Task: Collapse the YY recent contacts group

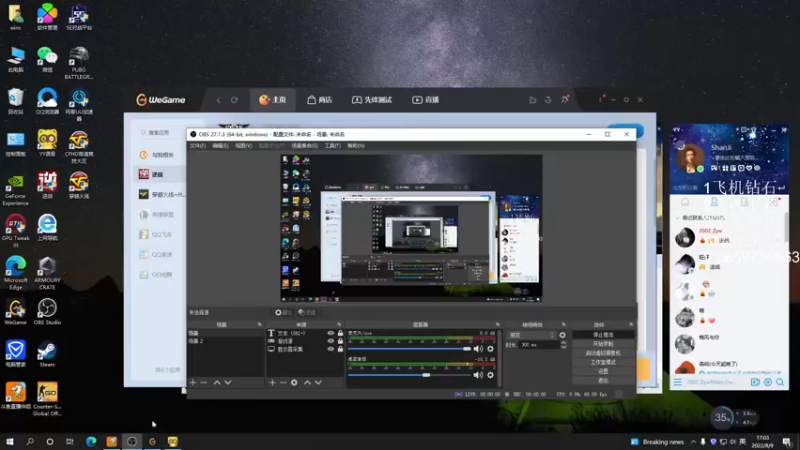Action: [x=678, y=218]
